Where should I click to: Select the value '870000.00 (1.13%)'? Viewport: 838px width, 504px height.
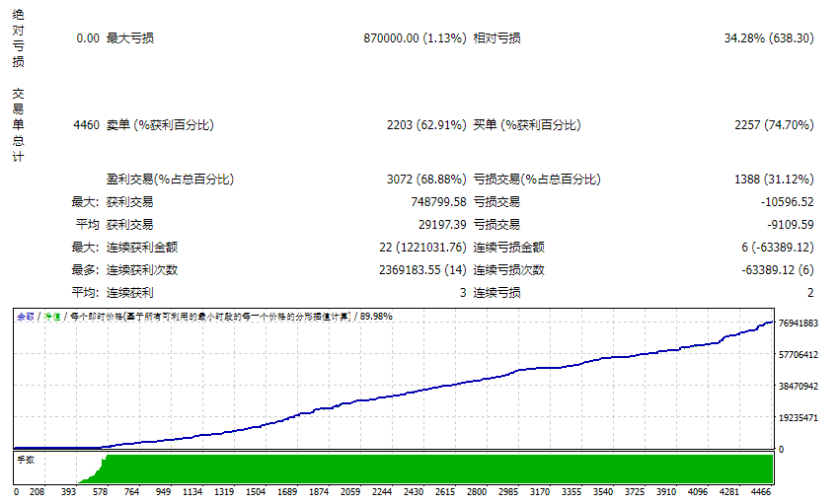point(415,37)
